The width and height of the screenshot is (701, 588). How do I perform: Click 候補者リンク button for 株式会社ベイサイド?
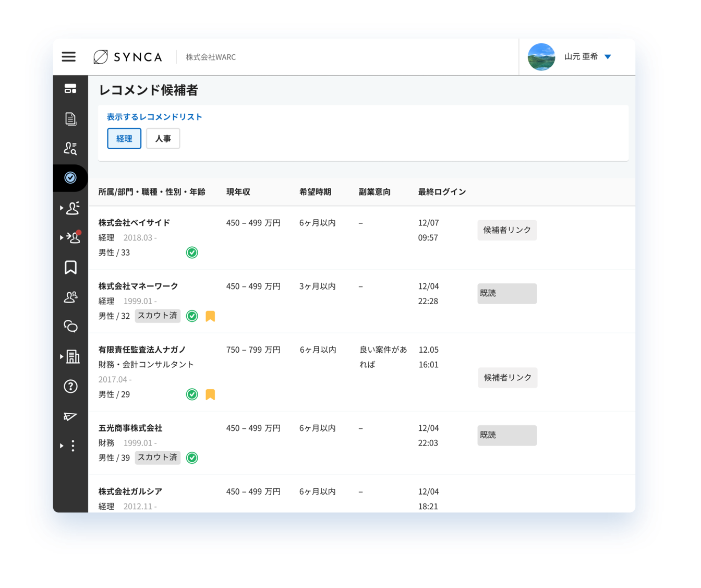click(506, 230)
